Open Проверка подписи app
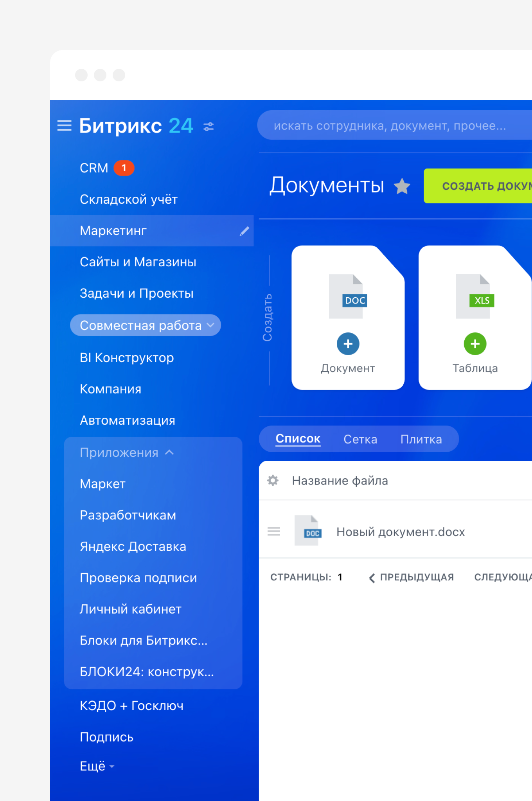The image size is (532, 801). pyautogui.click(x=138, y=578)
